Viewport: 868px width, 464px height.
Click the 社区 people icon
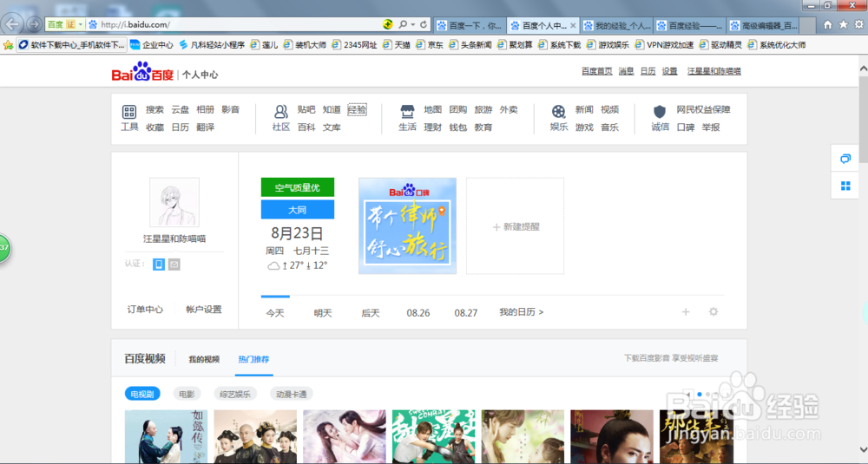click(x=280, y=112)
